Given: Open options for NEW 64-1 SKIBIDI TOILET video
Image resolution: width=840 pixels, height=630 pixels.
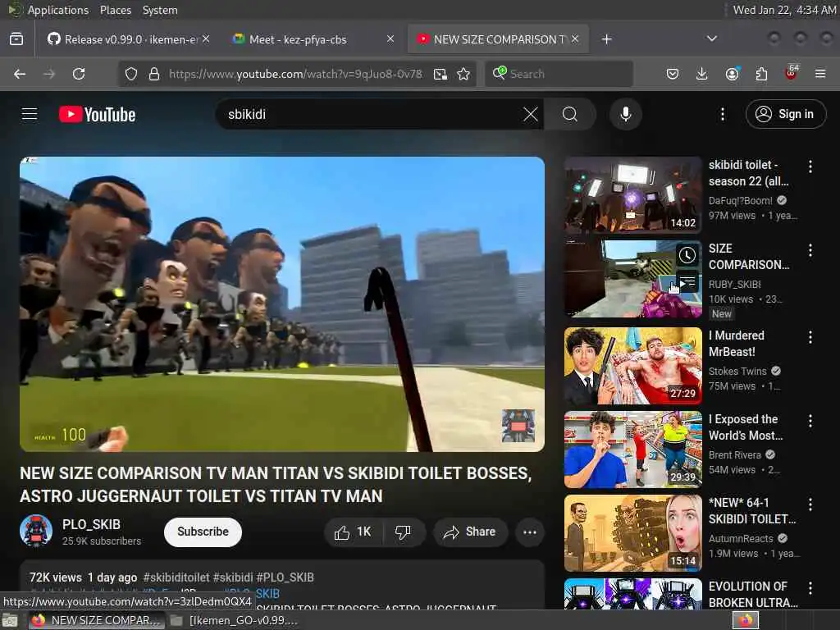Looking at the screenshot, I should [810, 504].
